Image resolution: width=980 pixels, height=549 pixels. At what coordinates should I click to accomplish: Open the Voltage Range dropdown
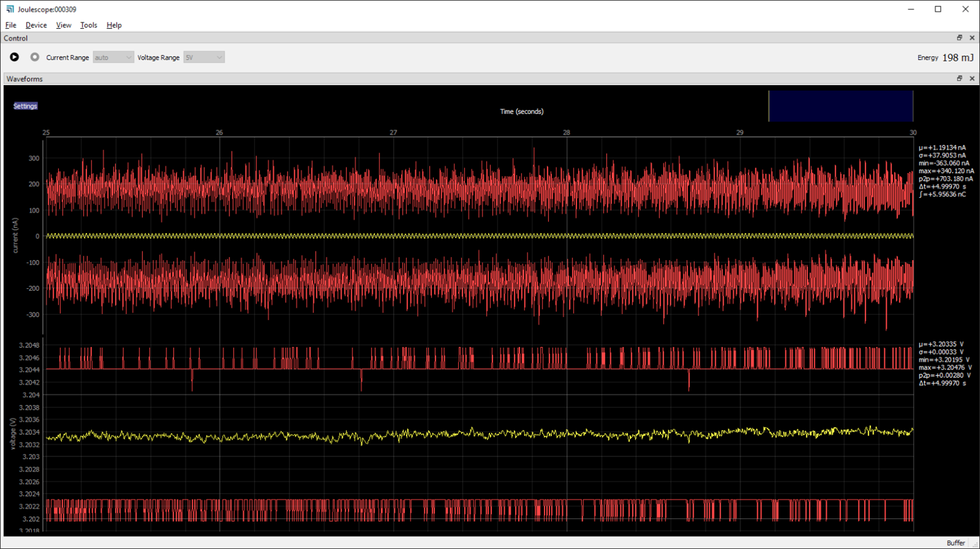[x=204, y=58]
